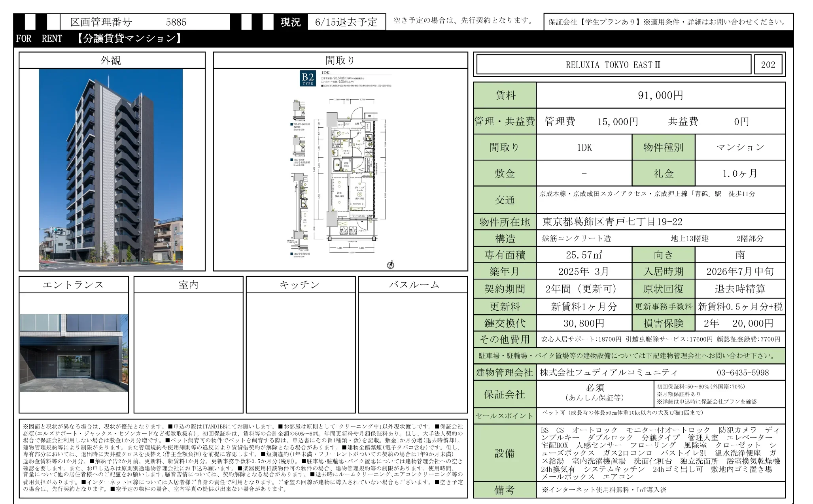Select the 礼金 value 1.0ヶ月
813x504 pixels.
pyautogui.click(x=739, y=174)
